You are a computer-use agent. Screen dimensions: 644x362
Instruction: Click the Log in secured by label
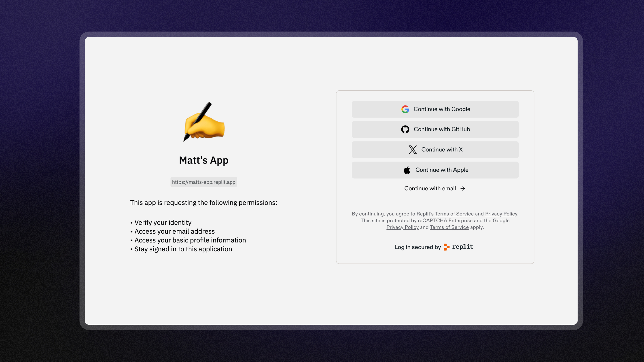click(417, 247)
